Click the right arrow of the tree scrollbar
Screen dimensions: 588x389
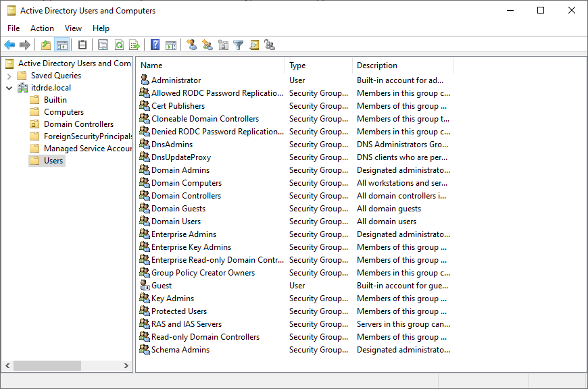pyautogui.click(x=126, y=365)
